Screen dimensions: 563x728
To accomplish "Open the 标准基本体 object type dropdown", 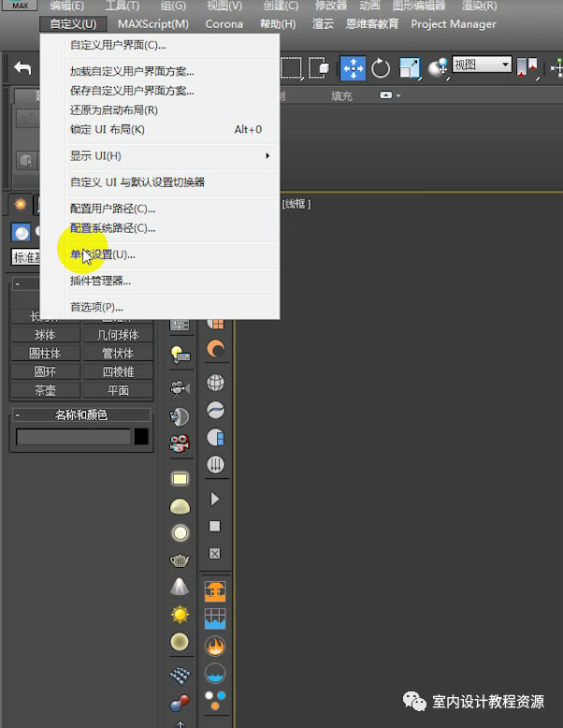I will (x=25, y=256).
